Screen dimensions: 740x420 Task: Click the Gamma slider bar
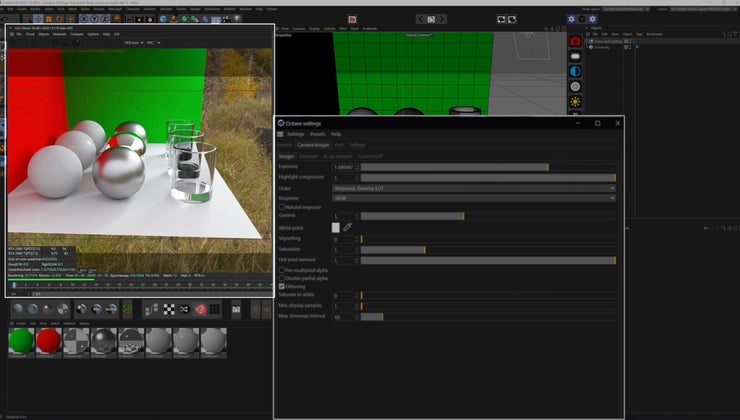pyautogui.click(x=488, y=216)
